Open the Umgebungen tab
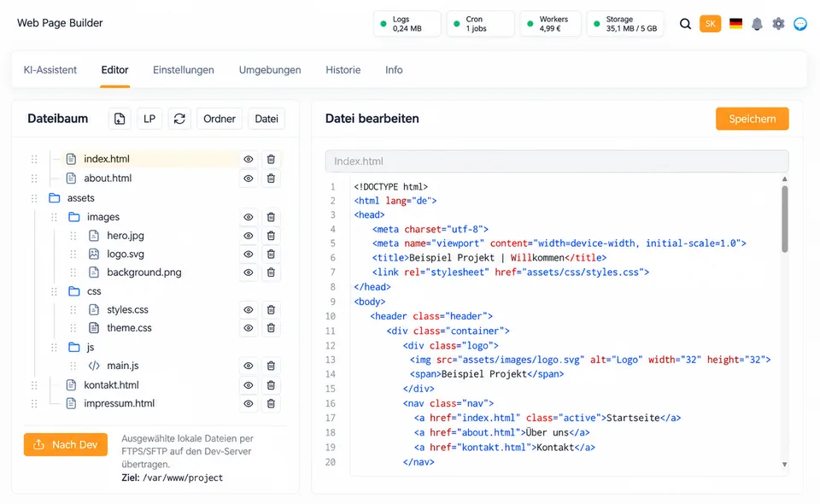 (270, 70)
